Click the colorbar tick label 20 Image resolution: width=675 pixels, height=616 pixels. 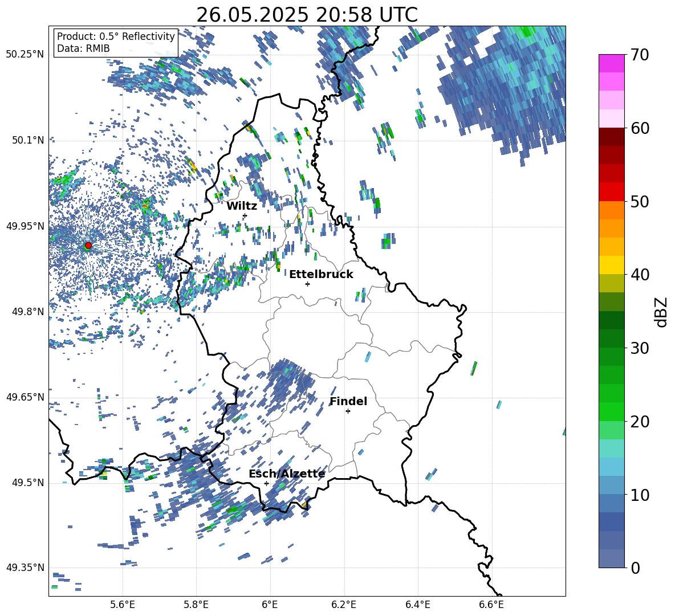click(x=640, y=422)
